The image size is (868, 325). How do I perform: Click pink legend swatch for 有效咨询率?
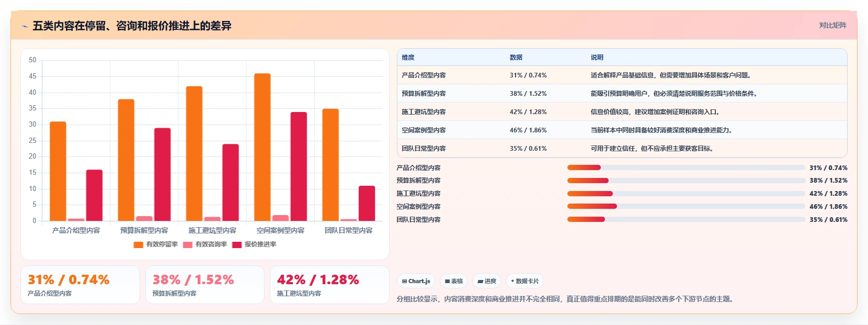coord(188,245)
